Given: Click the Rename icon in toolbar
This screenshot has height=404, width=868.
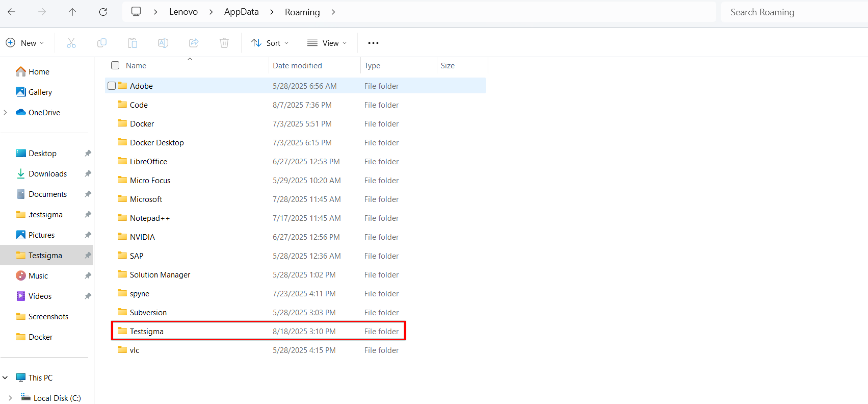Looking at the screenshot, I should [163, 43].
